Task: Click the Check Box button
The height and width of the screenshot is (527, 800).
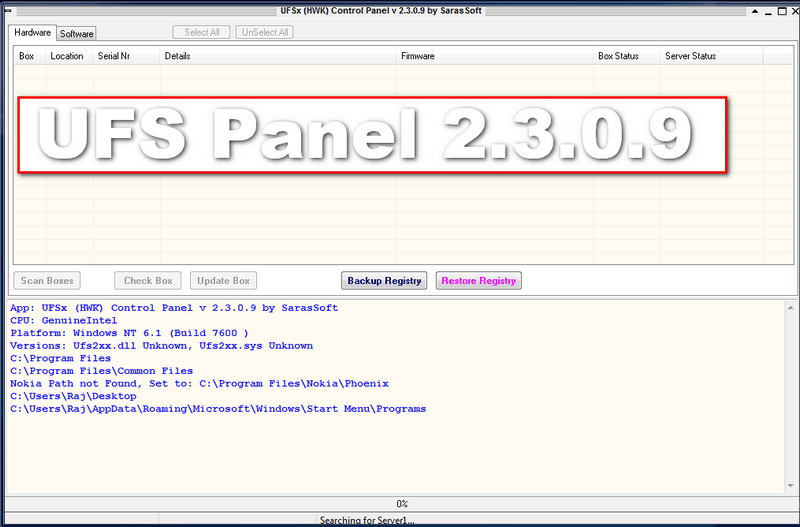Action: click(148, 281)
